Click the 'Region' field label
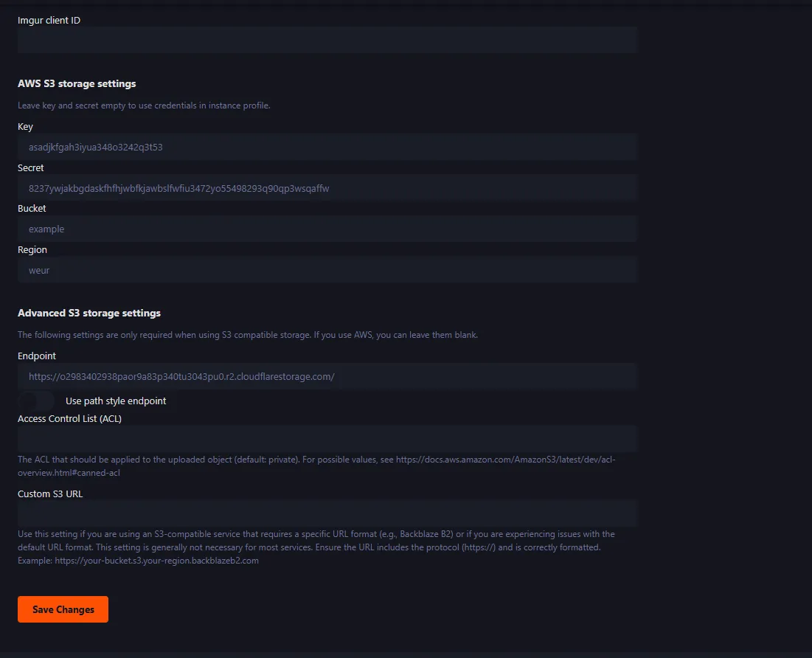This screenshot has height=658, width=812. tap(32, 250)
